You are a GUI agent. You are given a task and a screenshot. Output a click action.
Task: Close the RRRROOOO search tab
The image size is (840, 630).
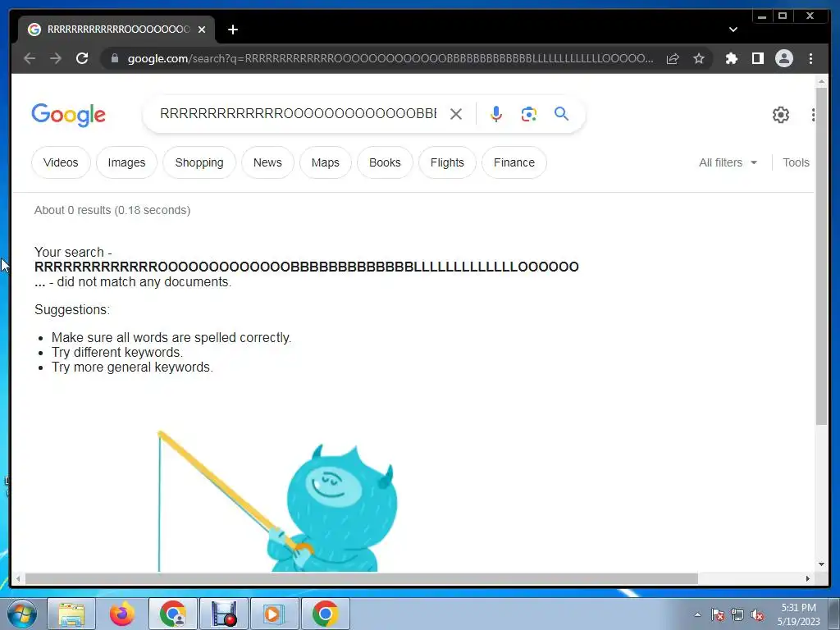click(202, 30)
